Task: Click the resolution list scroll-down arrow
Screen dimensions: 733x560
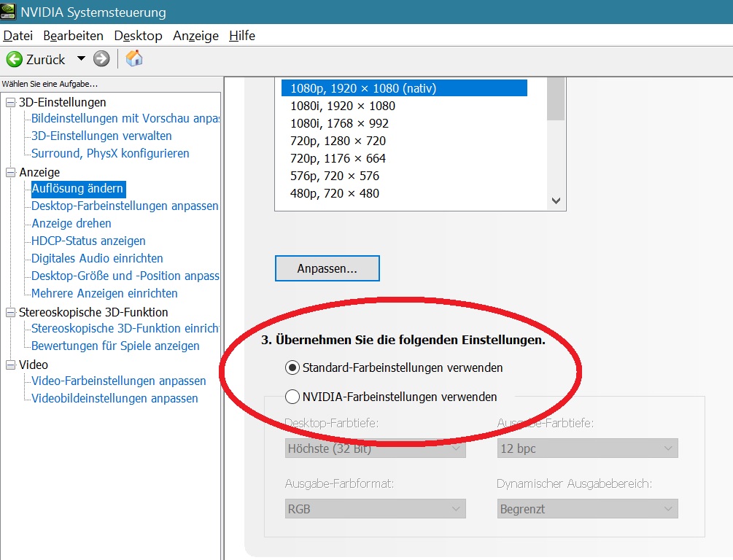Action: (x=556, y=201)
